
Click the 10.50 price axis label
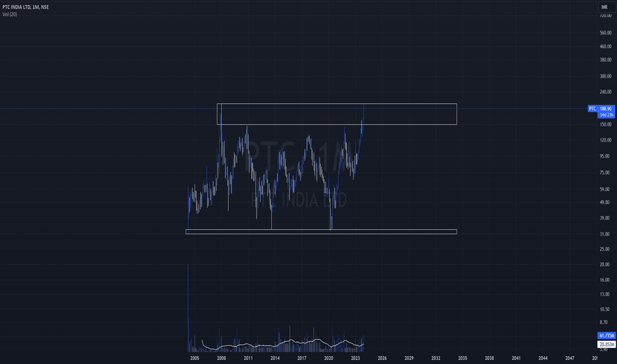pyautogui.click(x=604, y=309)
